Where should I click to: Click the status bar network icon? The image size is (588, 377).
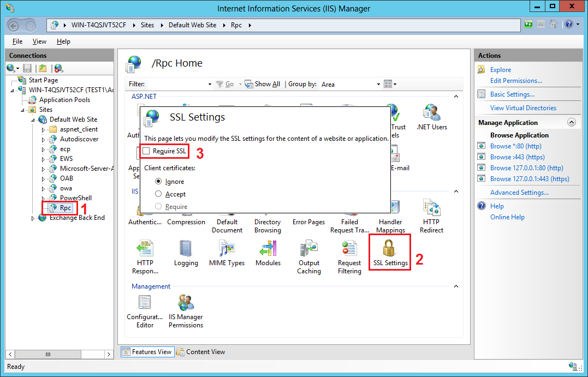pyautogui.click(x=573, y=367)
